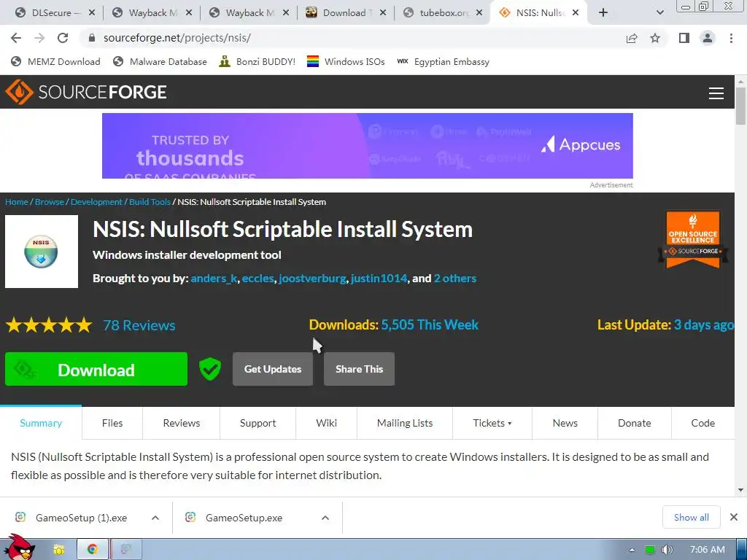Click the volume icon in system tray
Image resolution: width=747 pixels, height=560 pixels.
coord(667,550)
